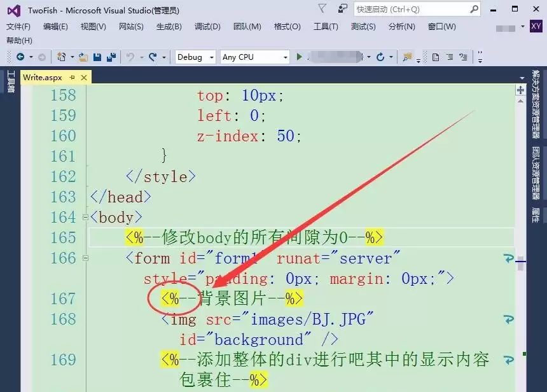Click the Refresh icon on the toolbar
547x392 pixels.
381,57
